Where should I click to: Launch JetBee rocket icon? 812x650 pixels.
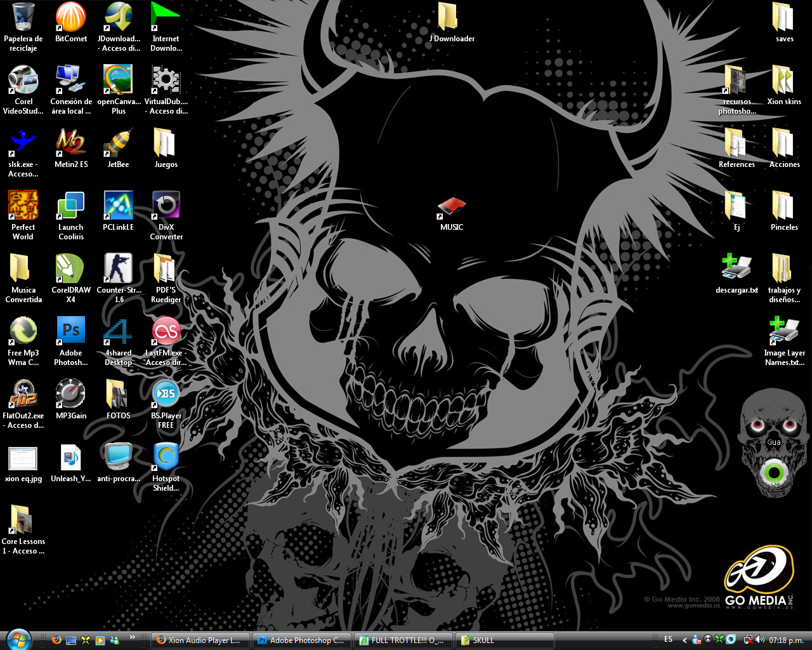(x=119, y=143)
